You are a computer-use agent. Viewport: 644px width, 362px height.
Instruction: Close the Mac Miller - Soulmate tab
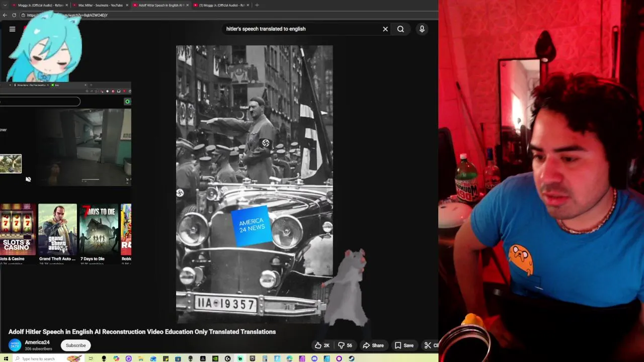[x=127, y=5]
